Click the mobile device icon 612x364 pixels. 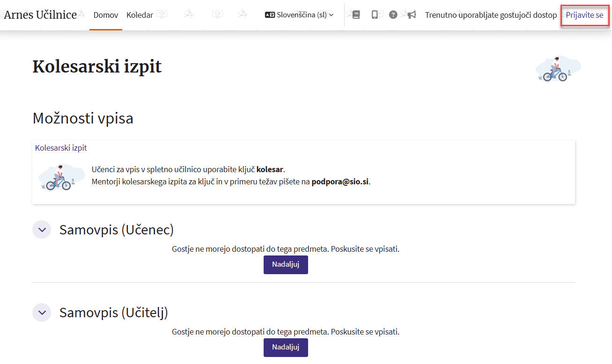[375, 15]
